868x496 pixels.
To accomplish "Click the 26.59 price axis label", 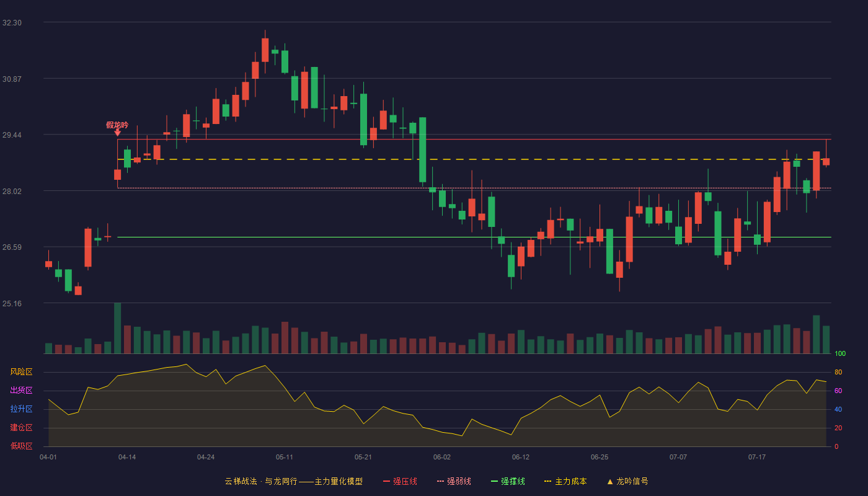I will (x=12, y=247).
